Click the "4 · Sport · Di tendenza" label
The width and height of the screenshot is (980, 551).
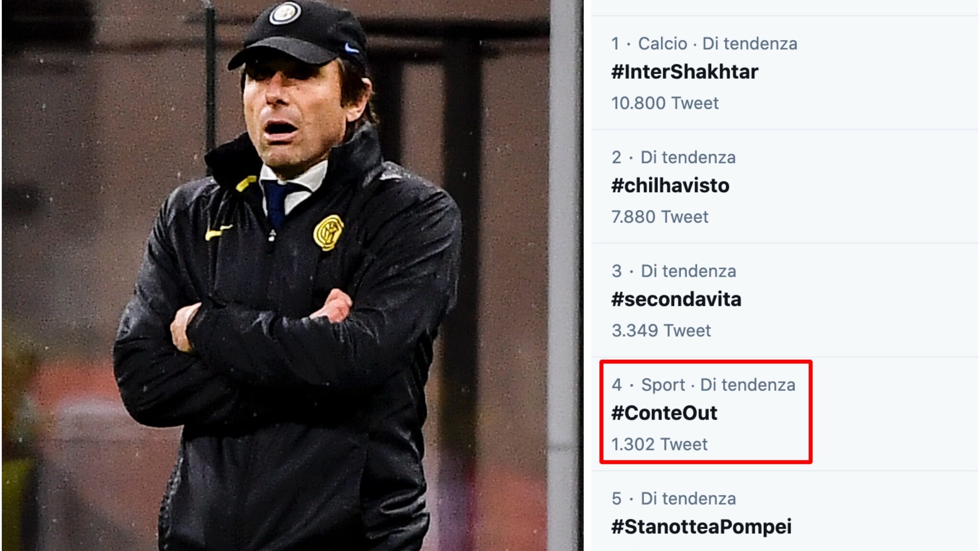coord(703,385)
